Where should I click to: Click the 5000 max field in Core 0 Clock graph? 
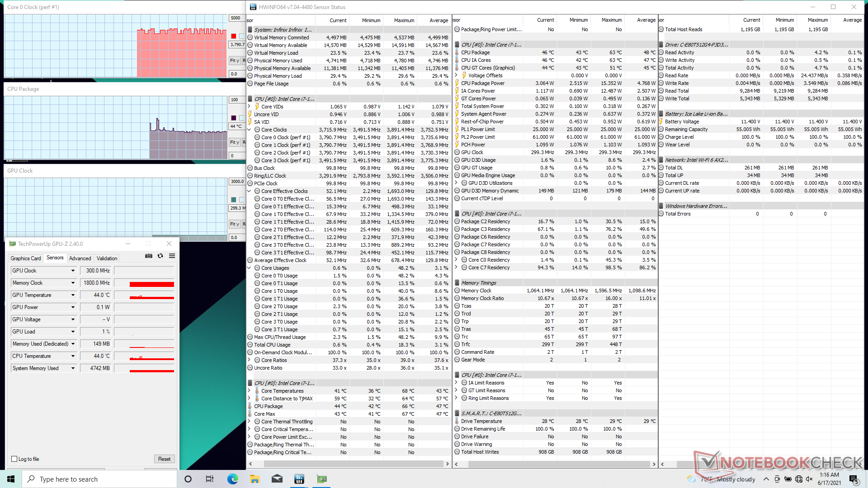tap(237, 18)
